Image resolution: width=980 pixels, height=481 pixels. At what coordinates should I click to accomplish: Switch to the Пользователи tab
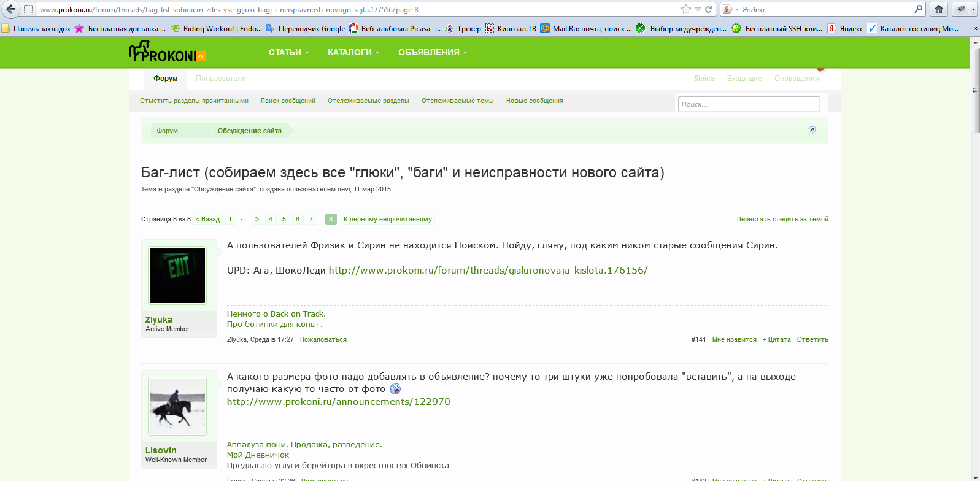pos(220,79)
